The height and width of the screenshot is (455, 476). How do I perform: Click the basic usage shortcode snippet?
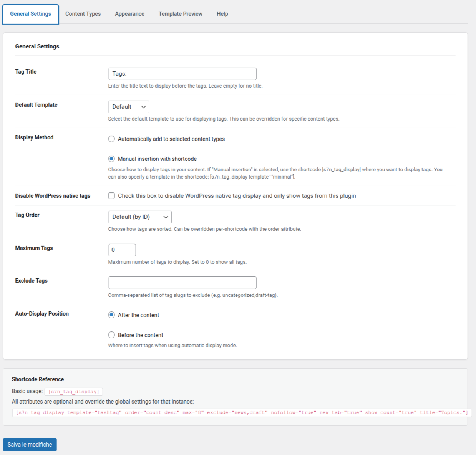73,392
